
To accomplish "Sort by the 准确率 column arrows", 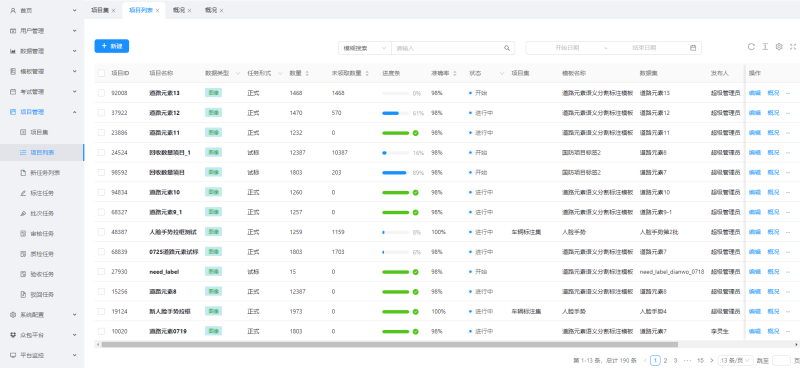I will tap(455, 73).
